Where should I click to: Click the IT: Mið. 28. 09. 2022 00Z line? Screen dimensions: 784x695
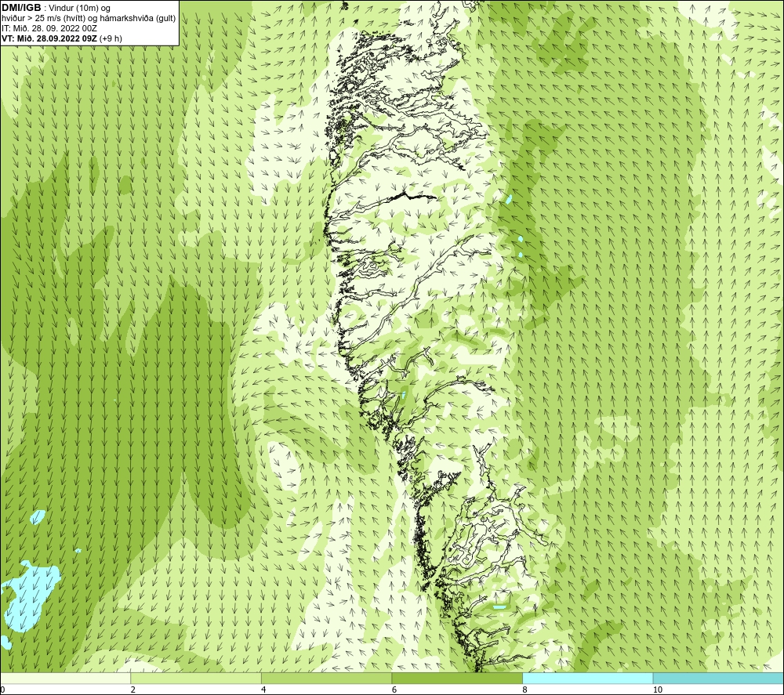[x=49, y=28]
